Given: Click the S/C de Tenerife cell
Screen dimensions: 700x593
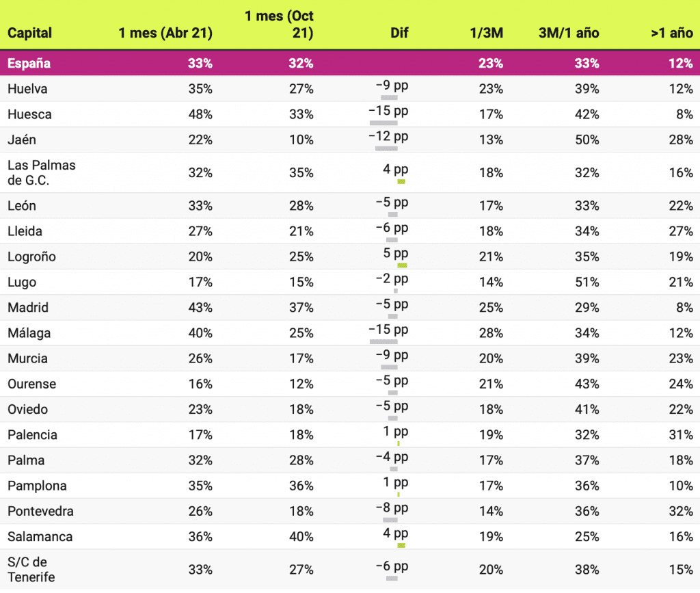Looking at the screenshot, I should pos(31,569).
